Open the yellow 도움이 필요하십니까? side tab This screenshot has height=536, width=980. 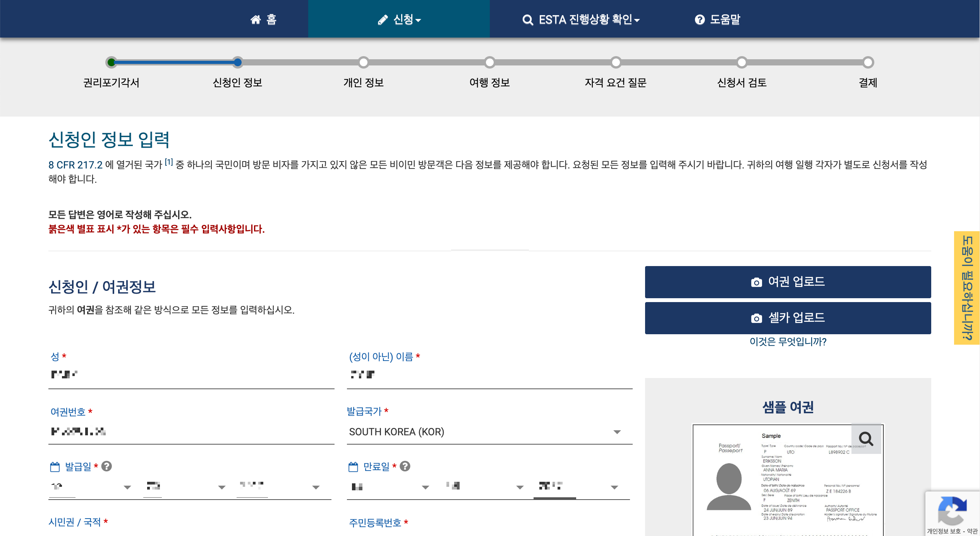tap(966, 288)
